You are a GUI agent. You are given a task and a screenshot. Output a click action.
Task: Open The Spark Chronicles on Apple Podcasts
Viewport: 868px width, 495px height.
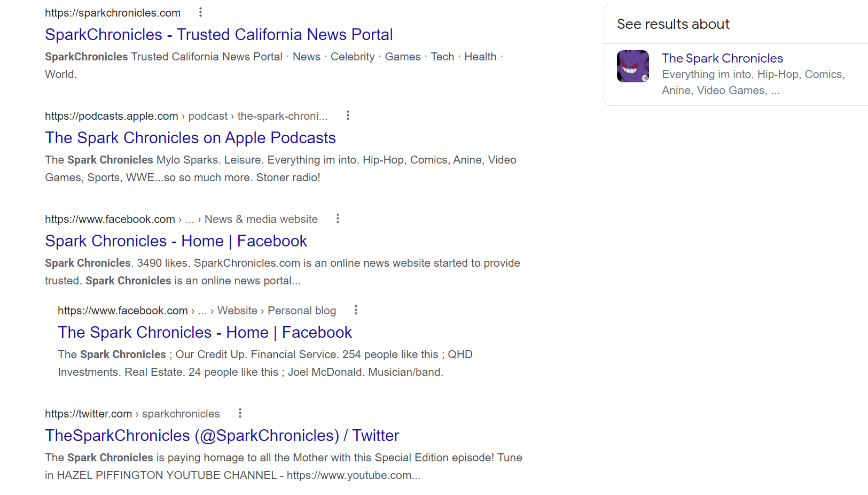pos(190,138)
